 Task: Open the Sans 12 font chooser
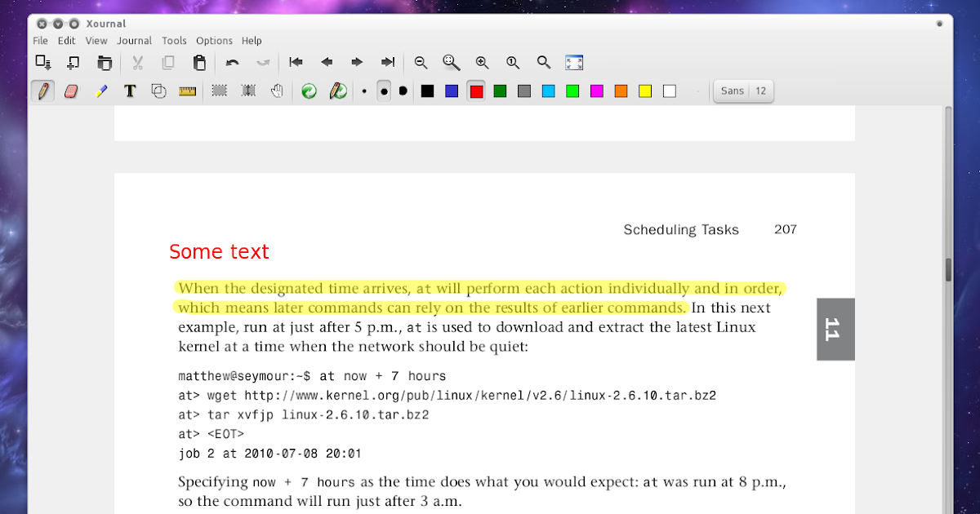743,91
